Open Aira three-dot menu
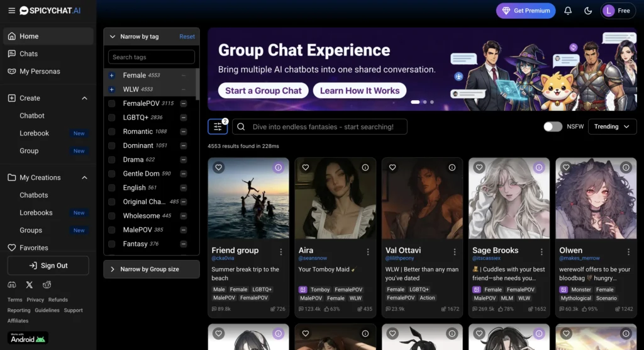This screenshot has width=644, height=350. click(367, 252)
